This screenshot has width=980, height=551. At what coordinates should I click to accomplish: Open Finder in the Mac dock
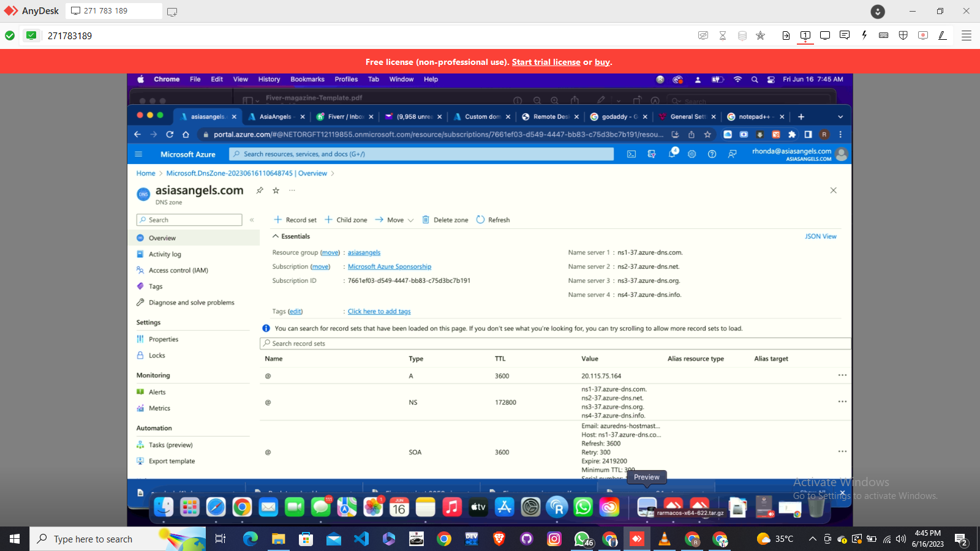pyautogui.click(x=163, y=507)
